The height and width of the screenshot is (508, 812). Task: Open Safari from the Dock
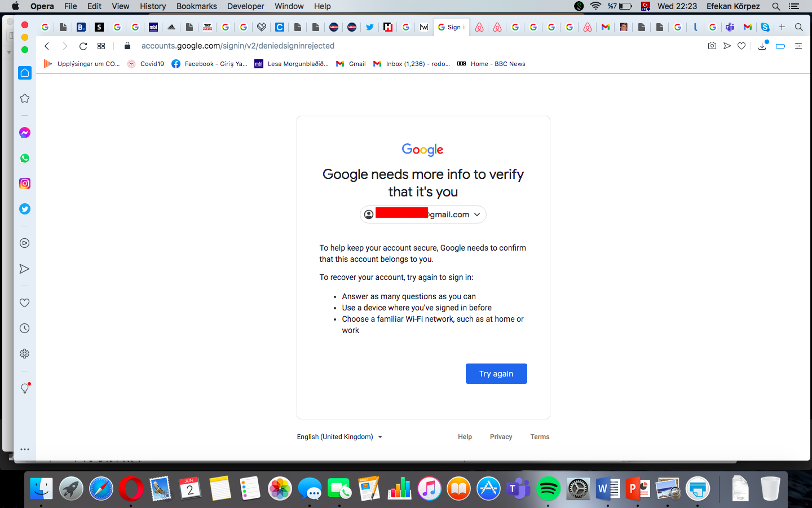101,489
